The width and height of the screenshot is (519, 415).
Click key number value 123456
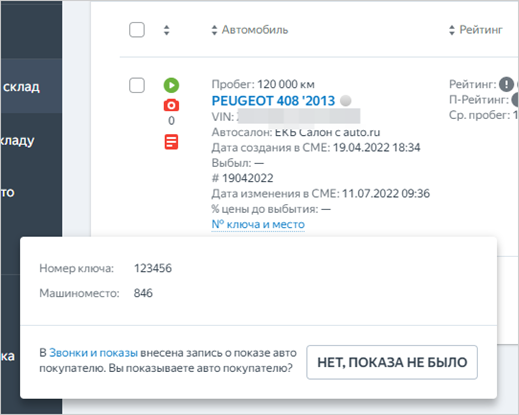[153, 268]
